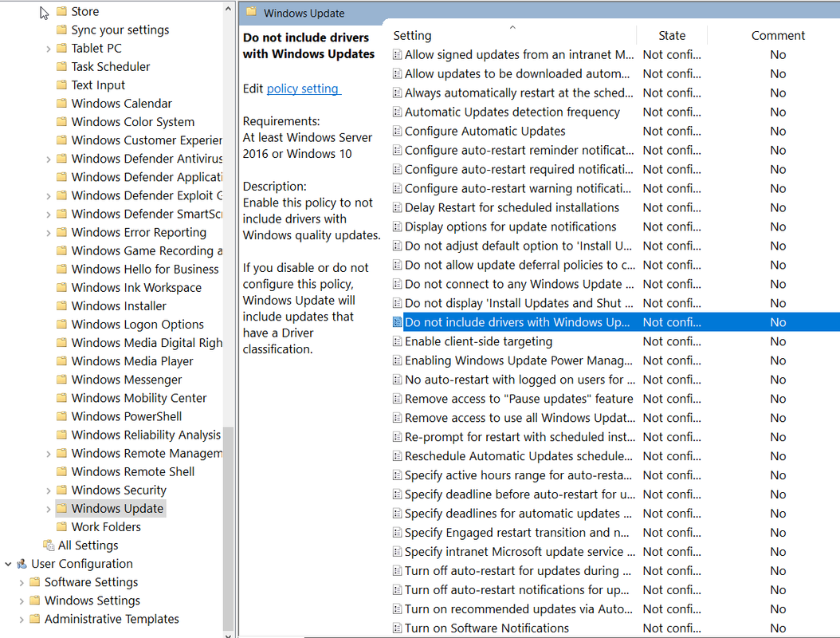Image resolution: width=840 pixels, height=638 pixels.
Task: Click the User Configuration icon
Action: tap(22, 564)
